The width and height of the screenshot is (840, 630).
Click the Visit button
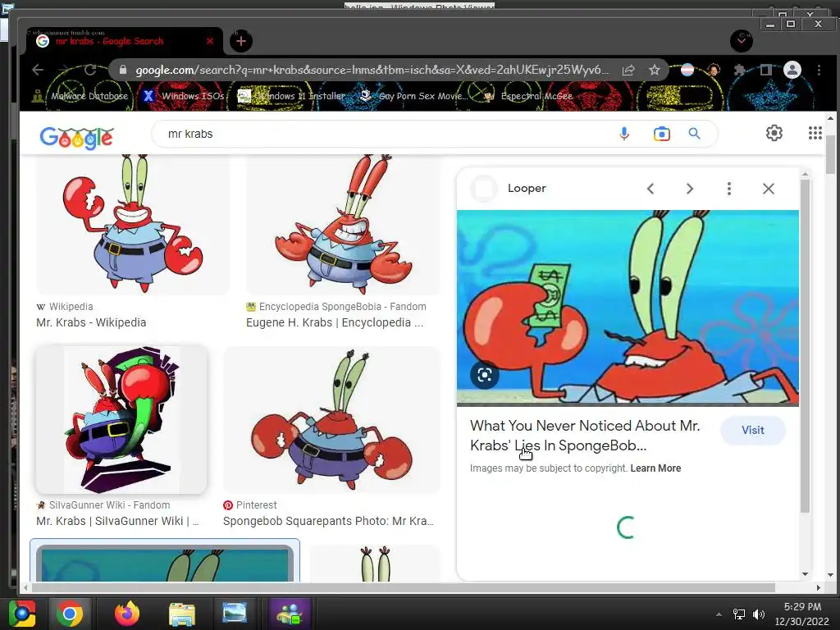click(753, 430)
